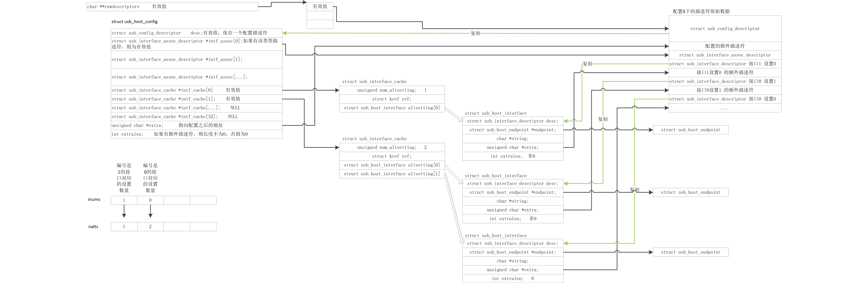The image size is (868, 283).
Task: Select the 'usb_interface_descriptor 接口1 设置0' cell
Action: click(x=725, y=64)
